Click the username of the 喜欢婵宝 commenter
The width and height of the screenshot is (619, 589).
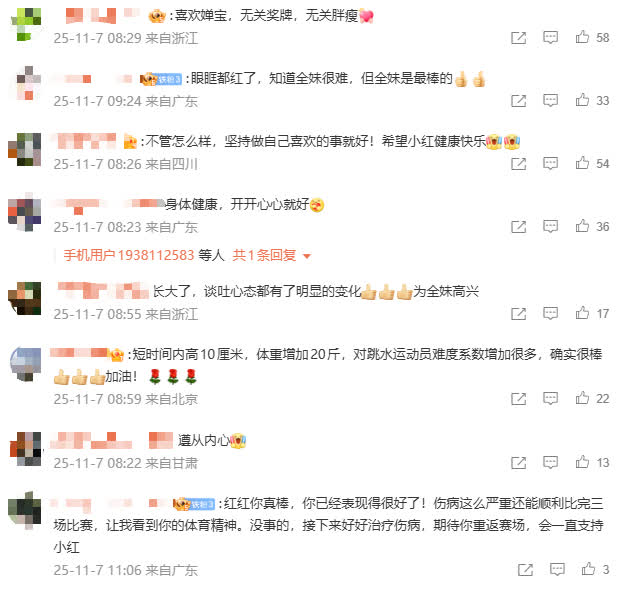(x=103, y=15)
